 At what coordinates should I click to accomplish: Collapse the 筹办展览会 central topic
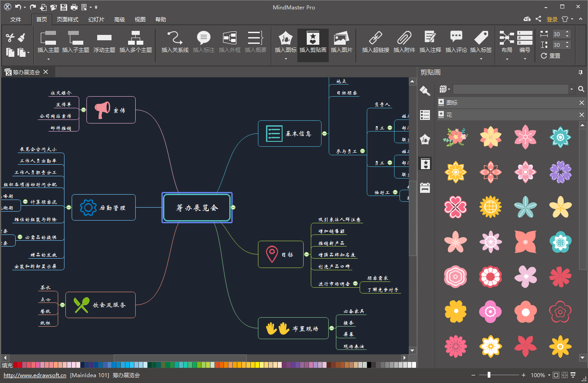click(x=233, y=207)
